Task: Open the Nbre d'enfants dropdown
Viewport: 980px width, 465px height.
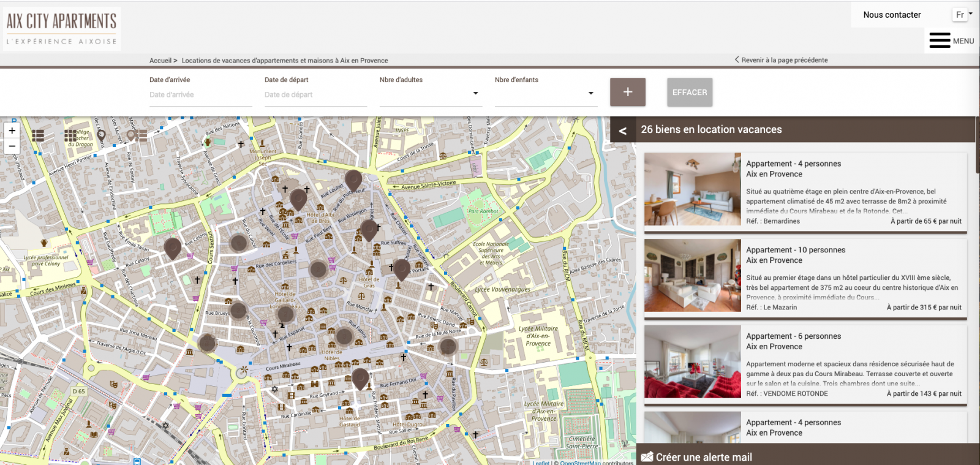Action: (x=546, y=94)
